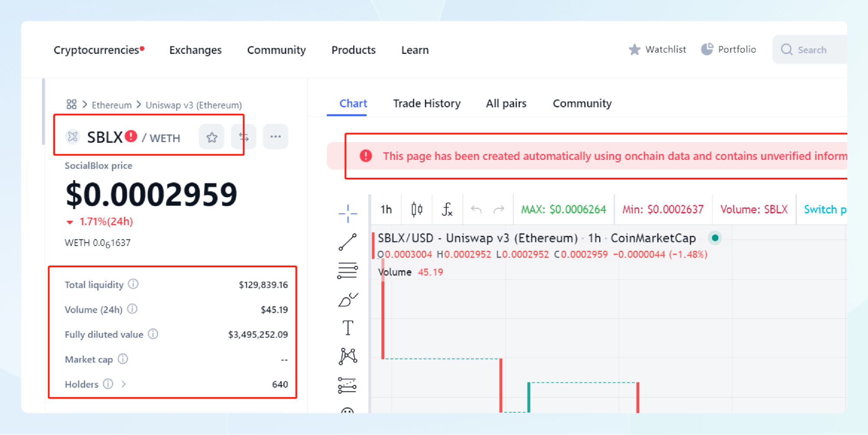Image resolution: width=868 pixels, height=435 pixels.
Task: Show Market cap info tooltip
Action: [123, 359]
